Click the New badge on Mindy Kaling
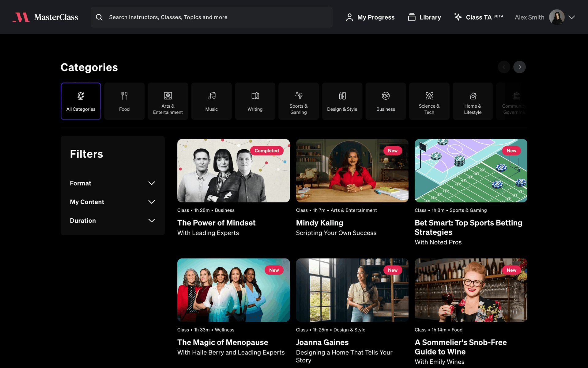Viewport: 588px width, 368px height. pyautogui.click(x=393, y=151)
